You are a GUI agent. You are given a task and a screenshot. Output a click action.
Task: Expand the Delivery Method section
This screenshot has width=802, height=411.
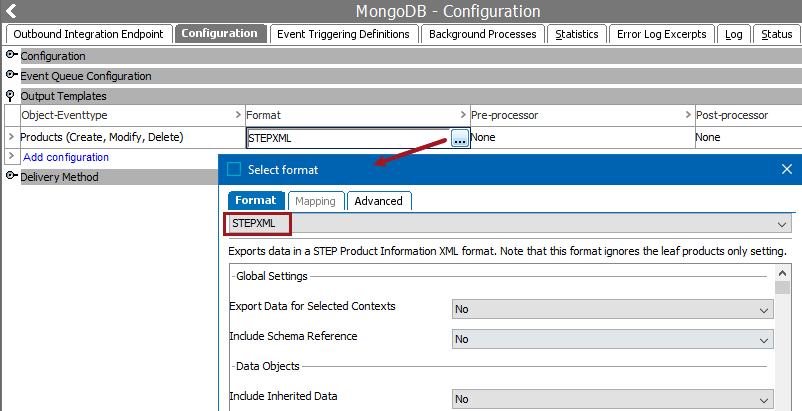pos(12,177)
